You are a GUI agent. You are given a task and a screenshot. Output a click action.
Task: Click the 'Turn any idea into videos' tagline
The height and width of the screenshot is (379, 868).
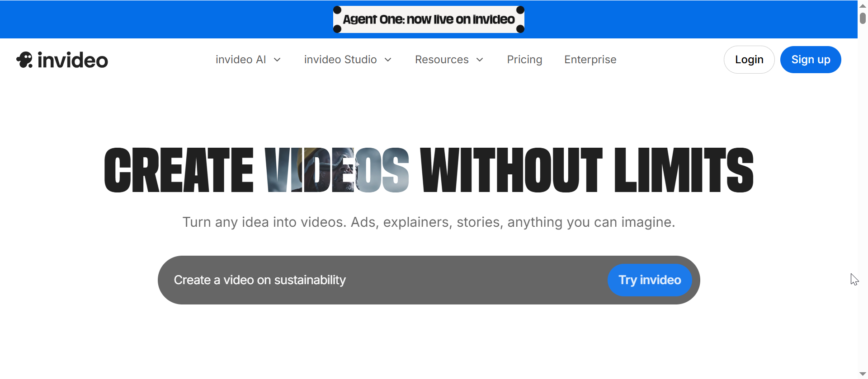(x=429, y=222)
